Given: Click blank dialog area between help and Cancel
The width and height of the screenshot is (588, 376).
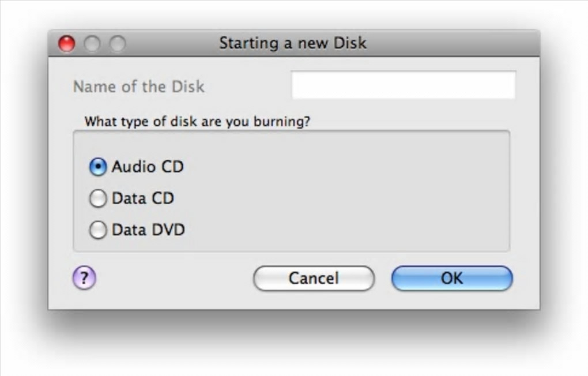Looking at the screenshot, I should [x=173, y=279].
